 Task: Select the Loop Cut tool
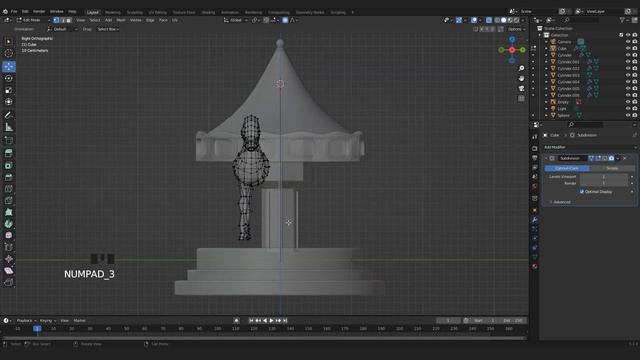9,189
